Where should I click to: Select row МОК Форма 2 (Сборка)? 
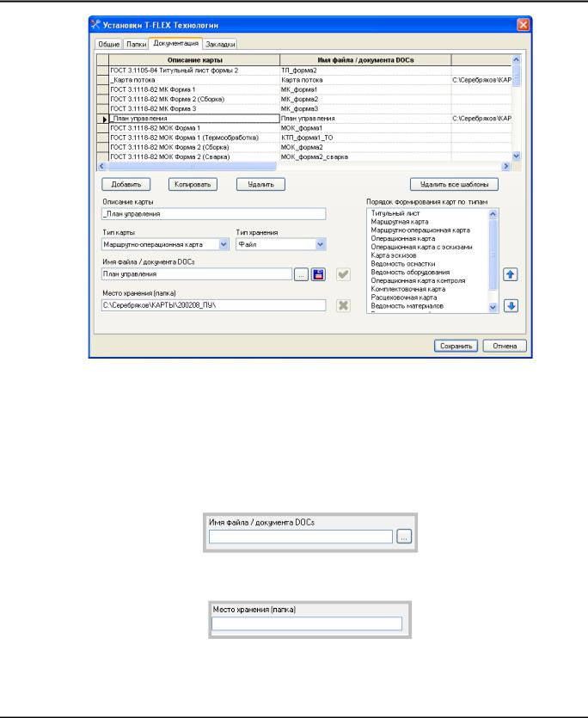[x=194, y=147]
